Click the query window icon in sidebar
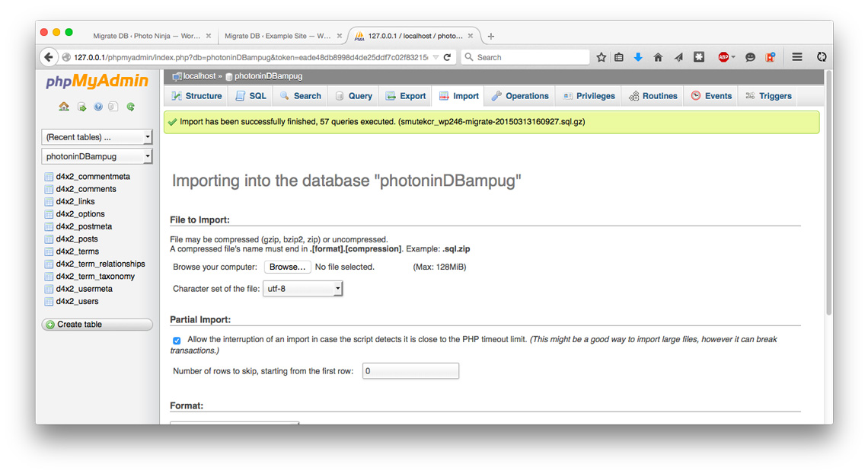 click(x=113, y=107)
